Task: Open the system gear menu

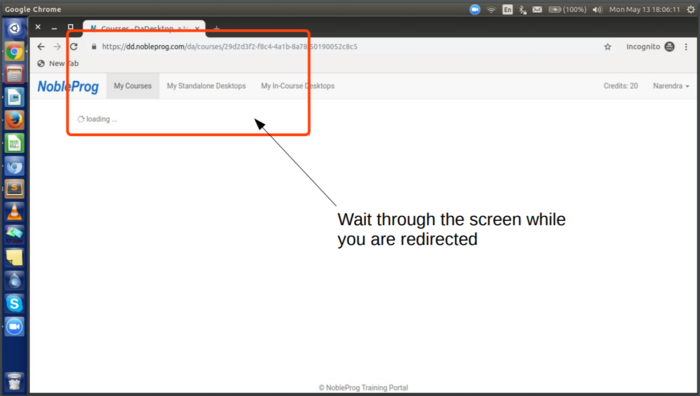Action: [x=691, y=9]
